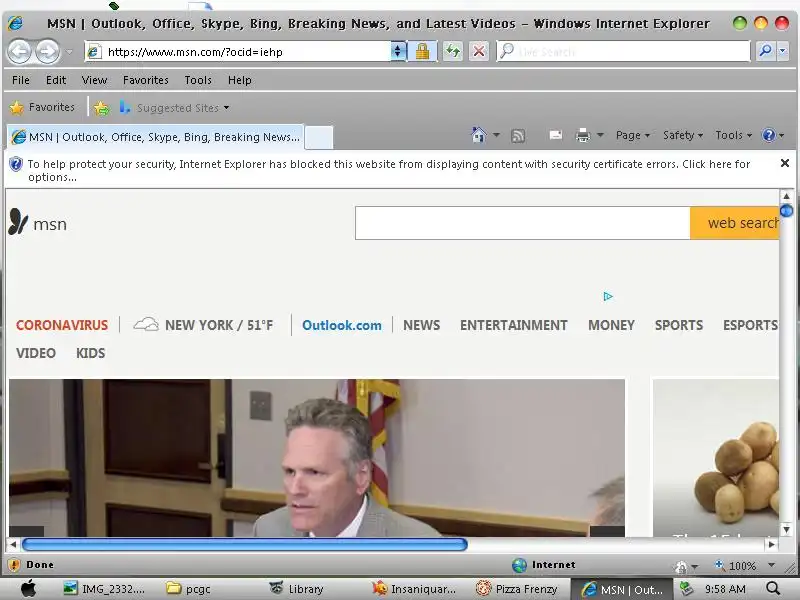800x600 pixels.
Task: Open the ENTERTAINMENT section link
Action: 513,325
